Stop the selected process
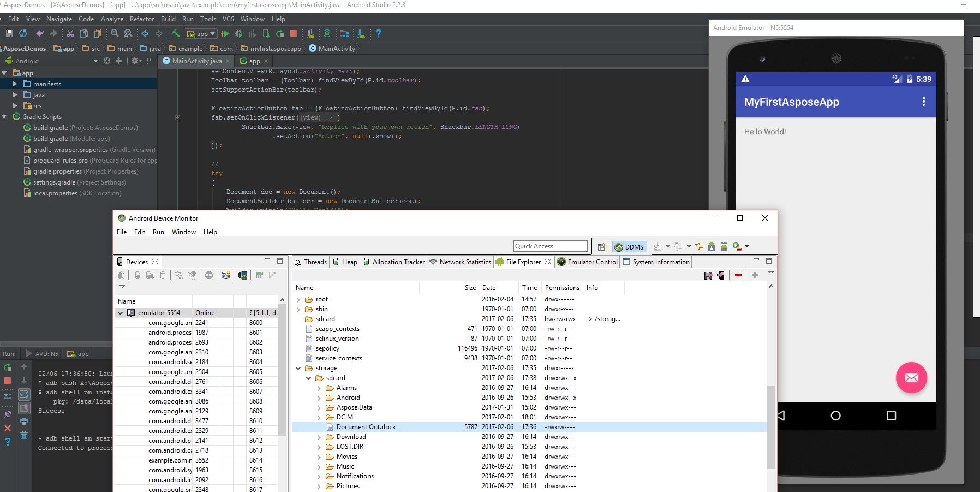Screen dimensions: 980x492 coord(208,276)
